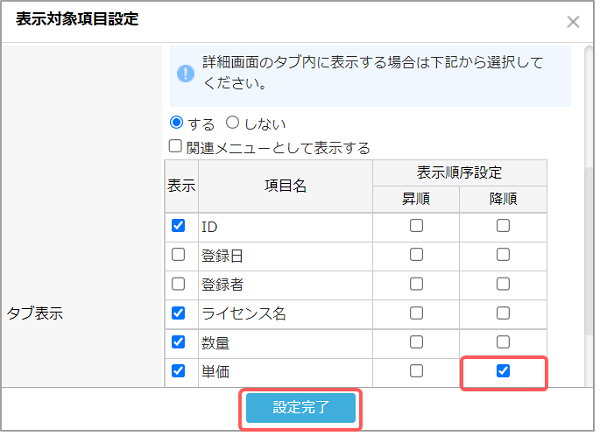Uncheck the display checkbox for 単価
The height and width of the screenshot is (436, 600).
pyautogui.click(x=178, y=371)
